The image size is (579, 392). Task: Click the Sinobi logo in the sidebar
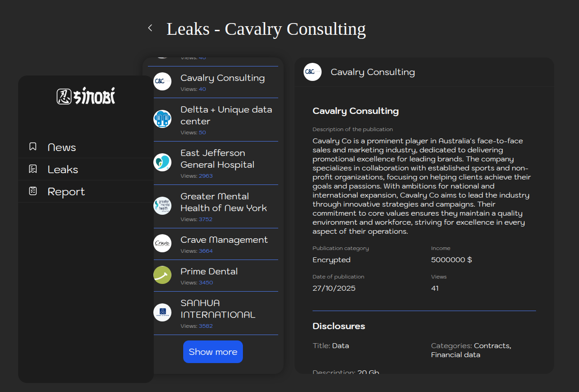(86, 96)
